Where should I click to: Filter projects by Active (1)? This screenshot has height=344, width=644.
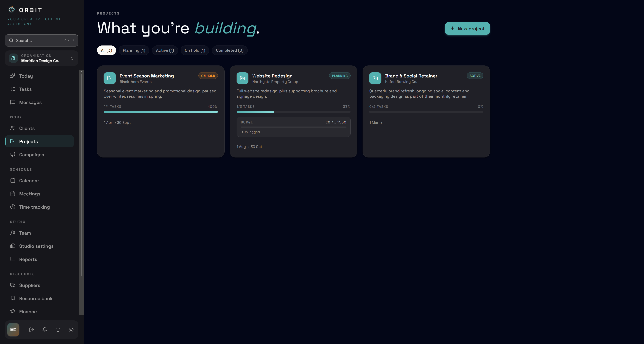(x=165, y=50)
